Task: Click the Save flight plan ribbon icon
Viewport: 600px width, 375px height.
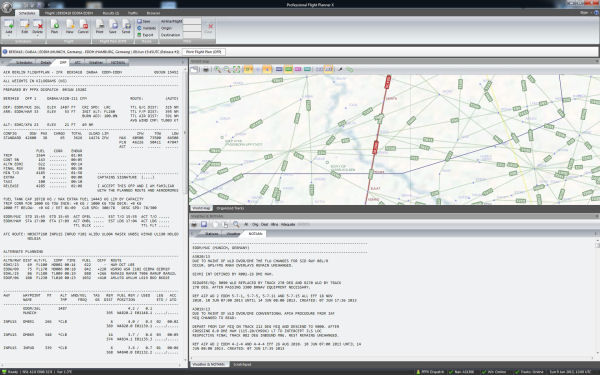Action: [112, 27]
